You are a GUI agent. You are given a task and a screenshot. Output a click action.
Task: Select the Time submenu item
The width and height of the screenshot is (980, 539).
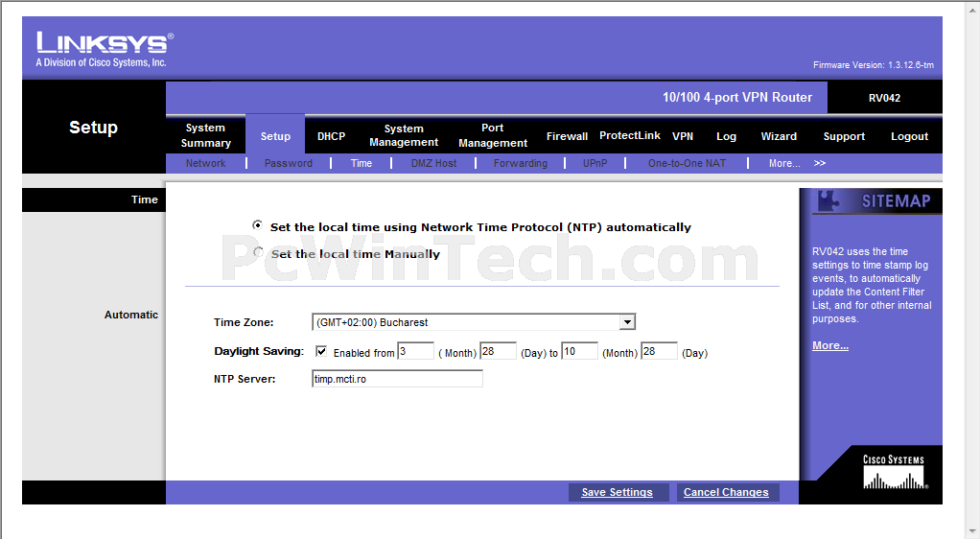362,163
